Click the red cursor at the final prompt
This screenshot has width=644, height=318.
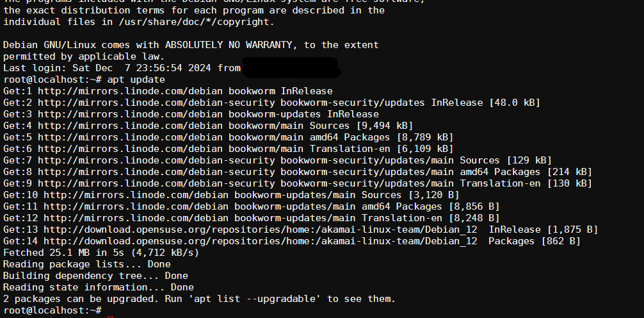109,312
